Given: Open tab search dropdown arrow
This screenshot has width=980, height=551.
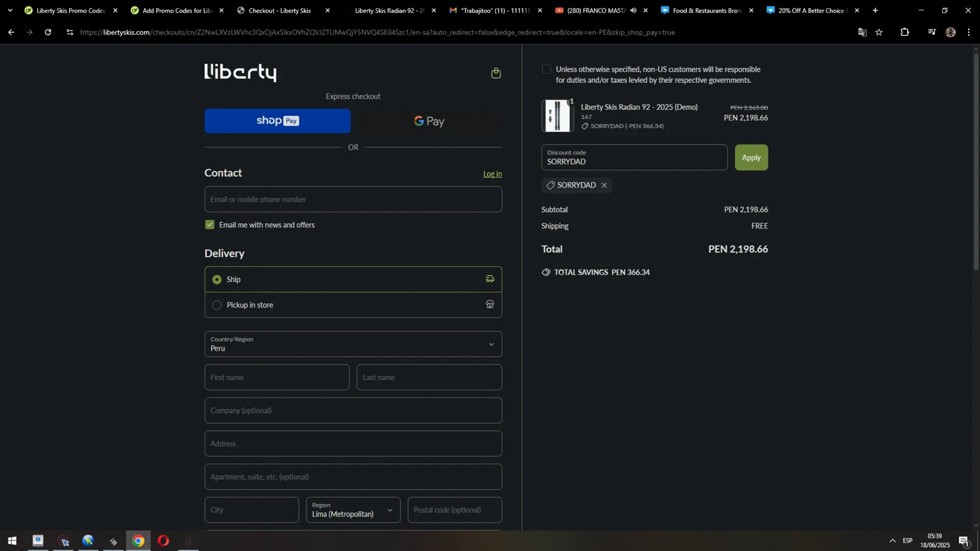Looking at the screenshot, I should 10,10.
